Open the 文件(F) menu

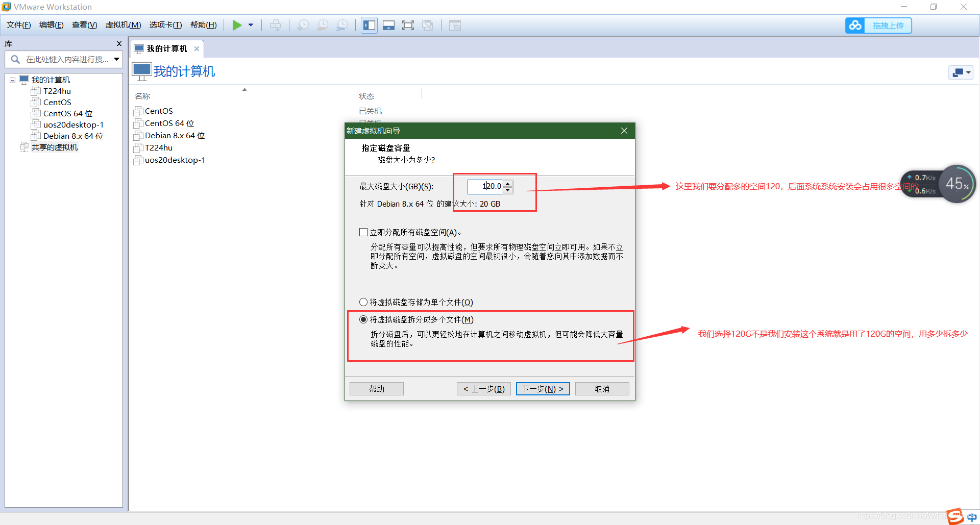click(19, 25)
